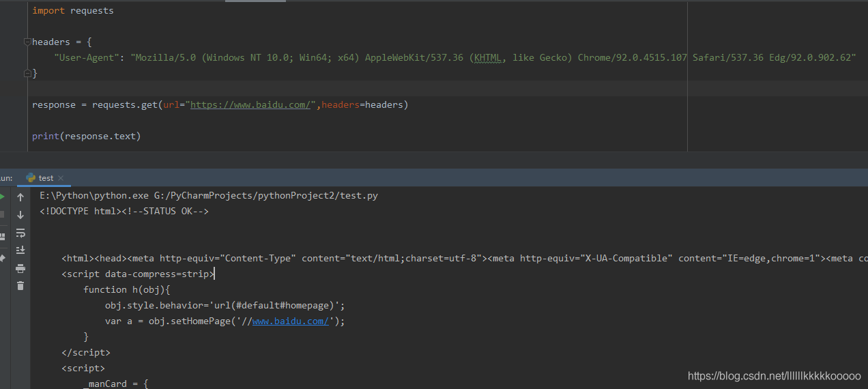The image size is (868, 389).
Task: Click the 'import requests' line
Action: [x=73, y=10]
